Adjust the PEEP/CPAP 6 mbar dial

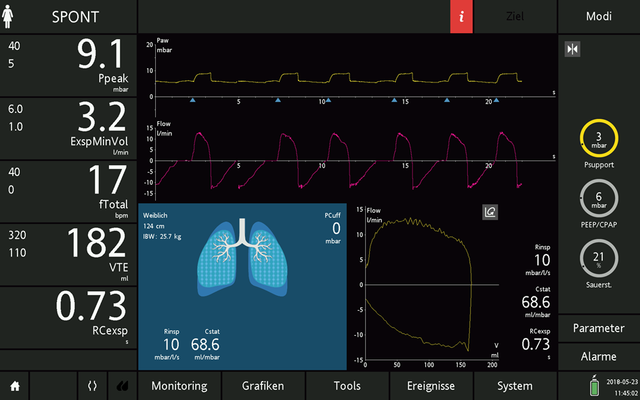click(x=599, y=198)
